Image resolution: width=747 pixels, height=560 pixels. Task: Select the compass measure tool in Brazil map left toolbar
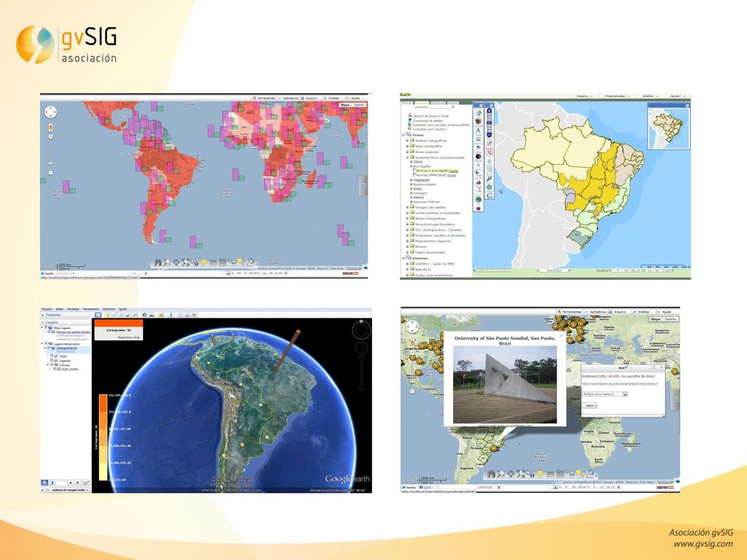(x=479, y=130)
